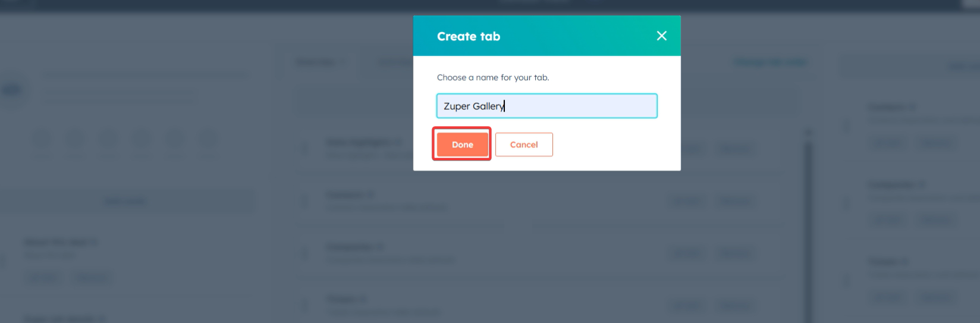Viewport: 980px width, 323px height.
Task: Grab the drag handle of first middle-column card
Action: coord(304,149)
